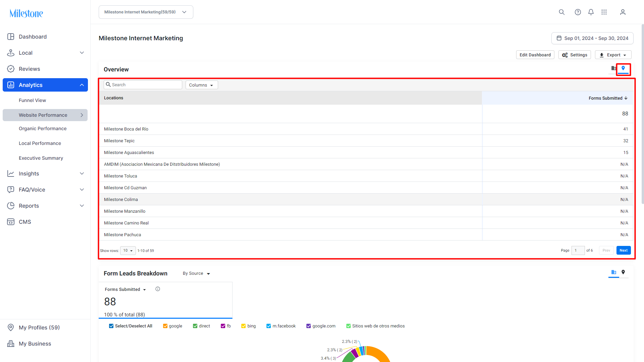Select Milestone Pachuca row

point(366,235)
